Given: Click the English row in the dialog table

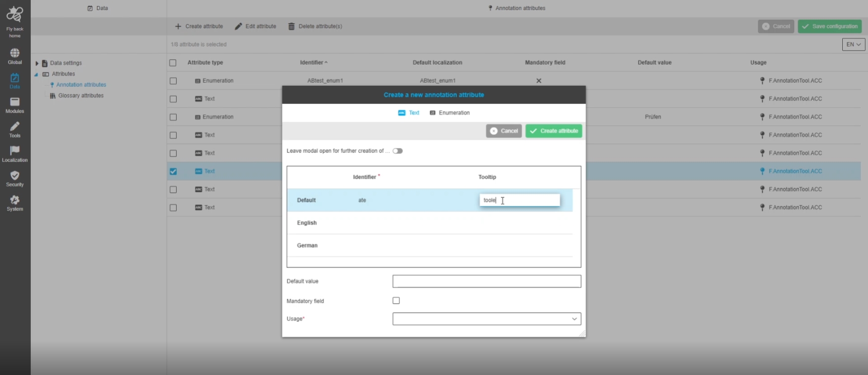Looking at the screenshot, I should click(430, 223).
